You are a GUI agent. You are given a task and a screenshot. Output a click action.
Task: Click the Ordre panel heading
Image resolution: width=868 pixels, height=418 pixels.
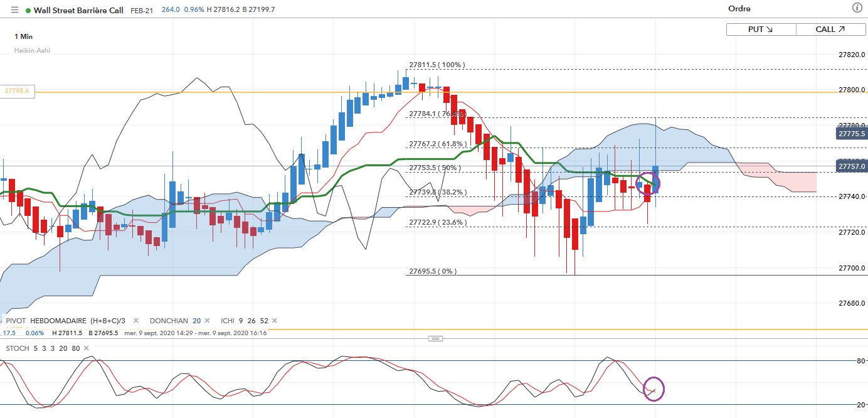click(739, 9)
